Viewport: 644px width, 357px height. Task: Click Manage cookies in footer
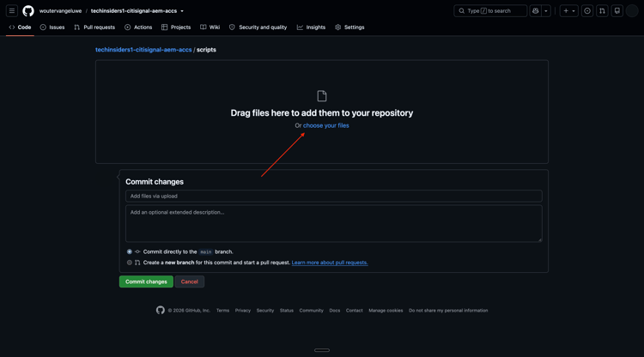click(386, 311)
